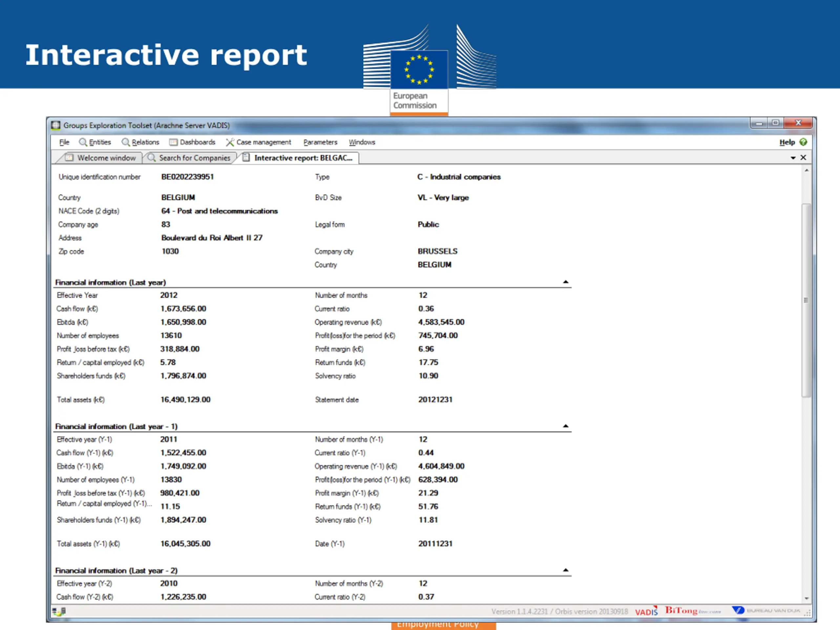
Task: Click the Company city value BRUSSELS
Action: tap(437, 251)
